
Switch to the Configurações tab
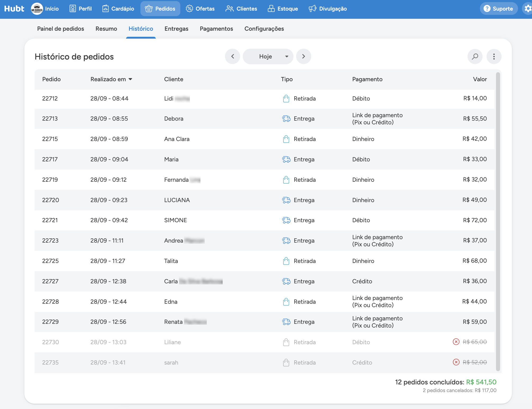[x=264, y=29]
